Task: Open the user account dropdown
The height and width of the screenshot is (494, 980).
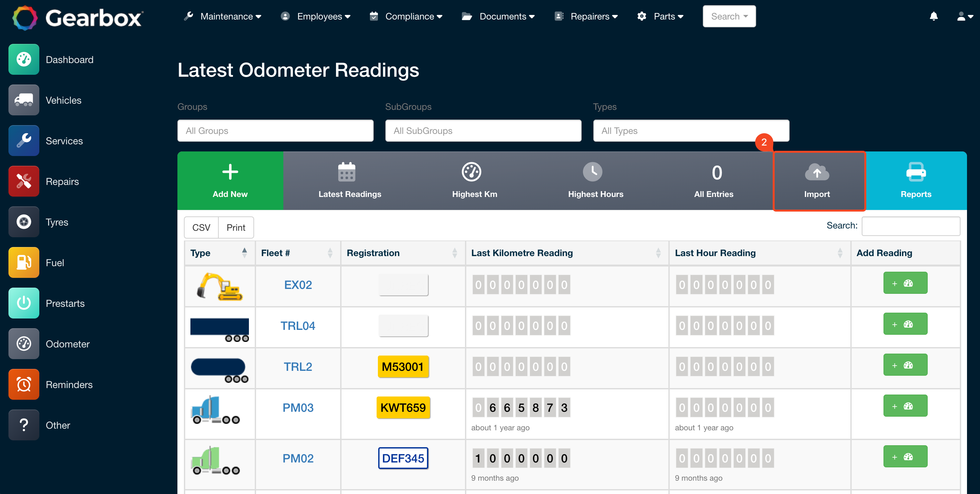Action: click(965, 16)
